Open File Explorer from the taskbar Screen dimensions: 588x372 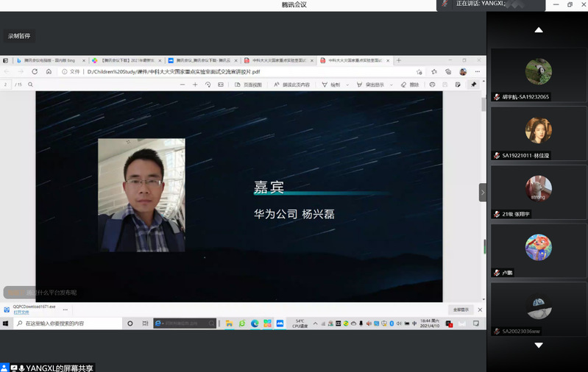(229, 323)
